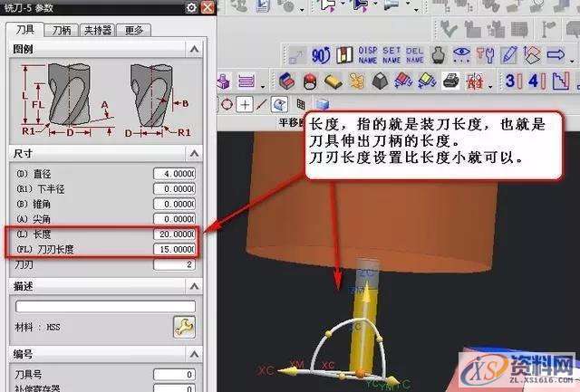Click the printer icon in toolbar
580x392 pixels.
click(449, 81)
